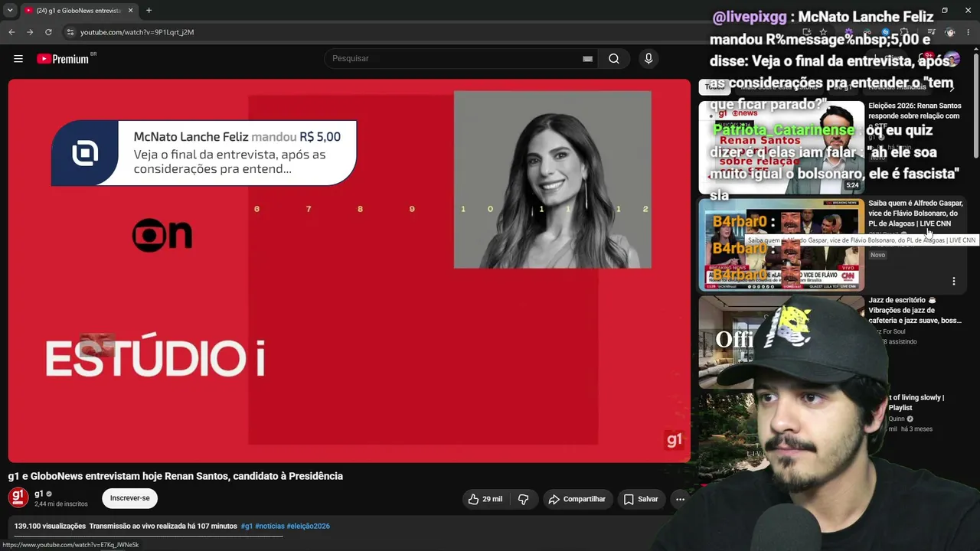
Task: Click the video title 'g1 e GloboNews entrevistam hoje'
Action: [175, 476]
